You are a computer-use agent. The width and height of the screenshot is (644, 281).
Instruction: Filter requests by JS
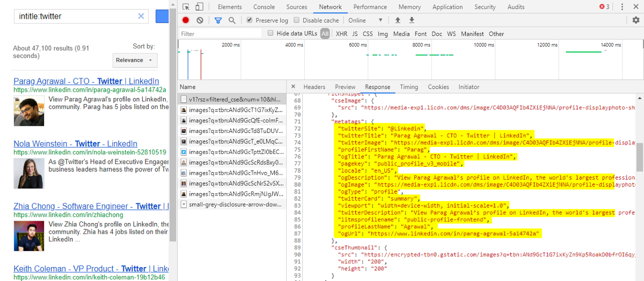355,34
